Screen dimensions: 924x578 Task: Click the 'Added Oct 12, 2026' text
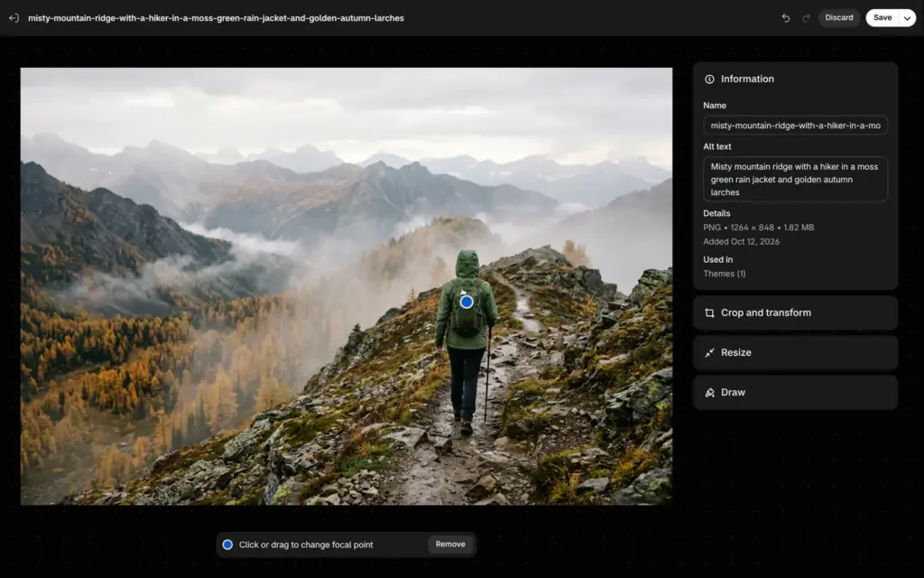(741, 242)
